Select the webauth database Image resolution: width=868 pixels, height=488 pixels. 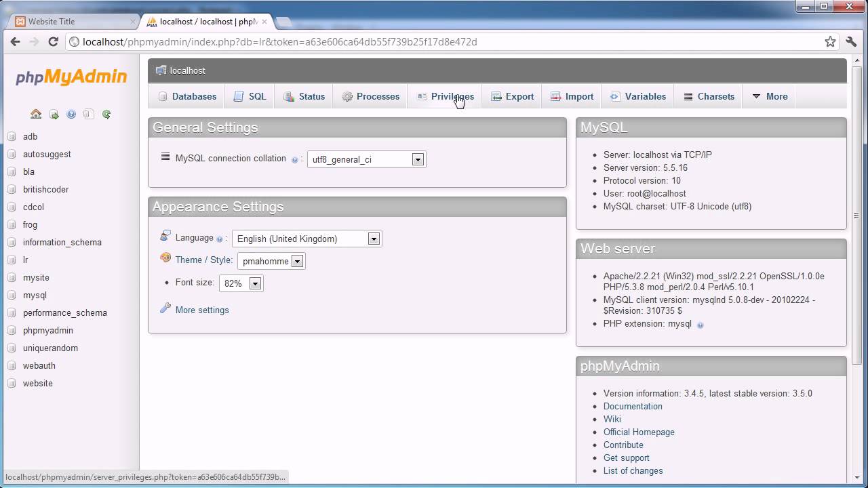click(x=39, y=366)
